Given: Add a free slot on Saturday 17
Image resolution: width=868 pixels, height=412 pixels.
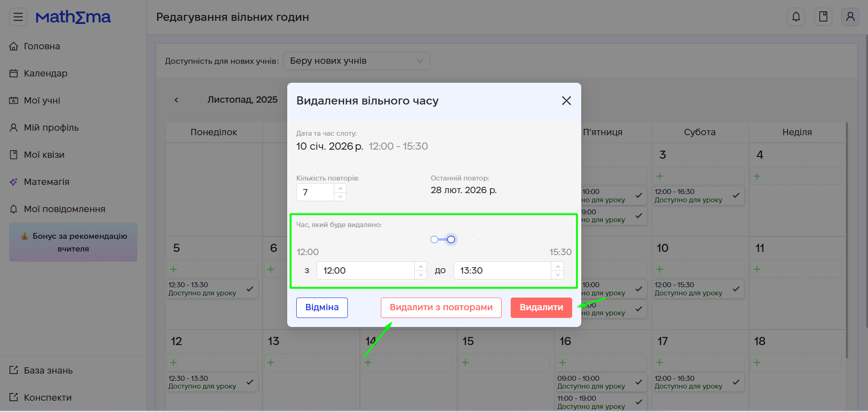Looking at the screenshot, I should [x=660, y=363].
